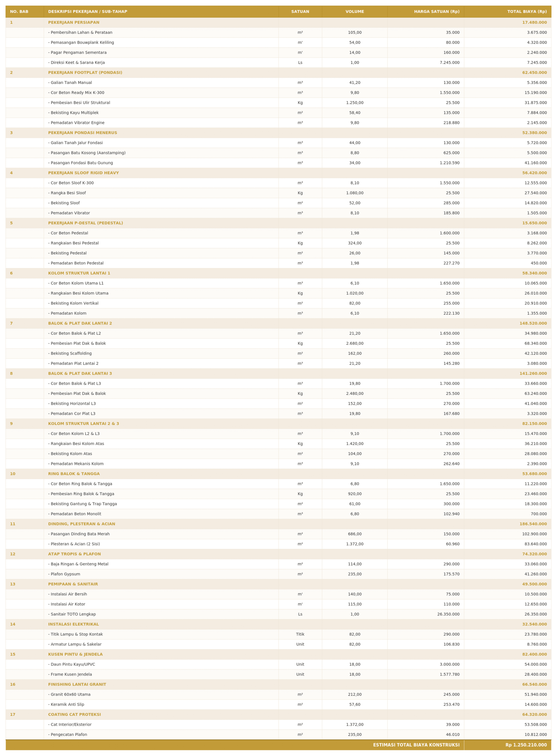The image size is (557, 756).
Task: Click the BALOK & PLAT DAK LANTAI 3 heading
Action: (x=80, y=373)
